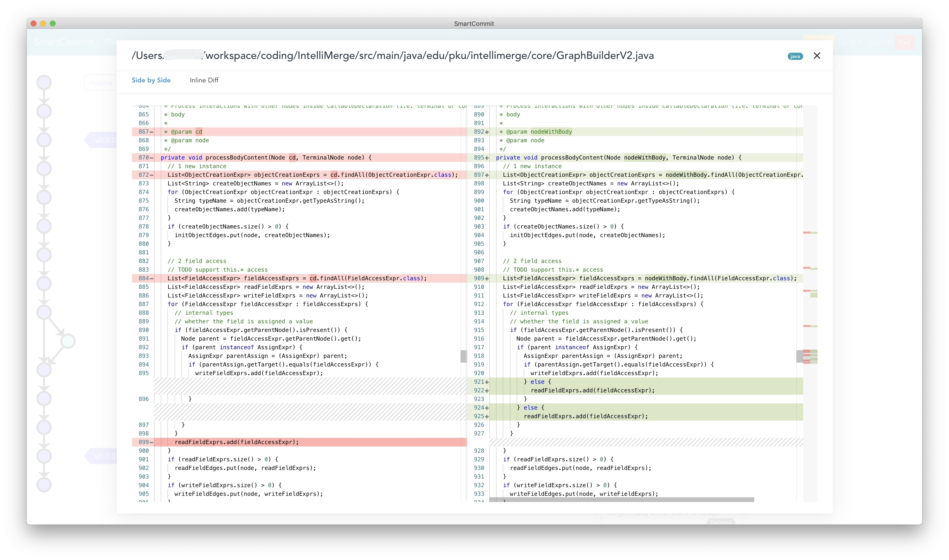Close the GraphBuilderV2.java diff dialog
Viewport: 949px width, 560px height.
pyautogui.click(x=817, y=56)
